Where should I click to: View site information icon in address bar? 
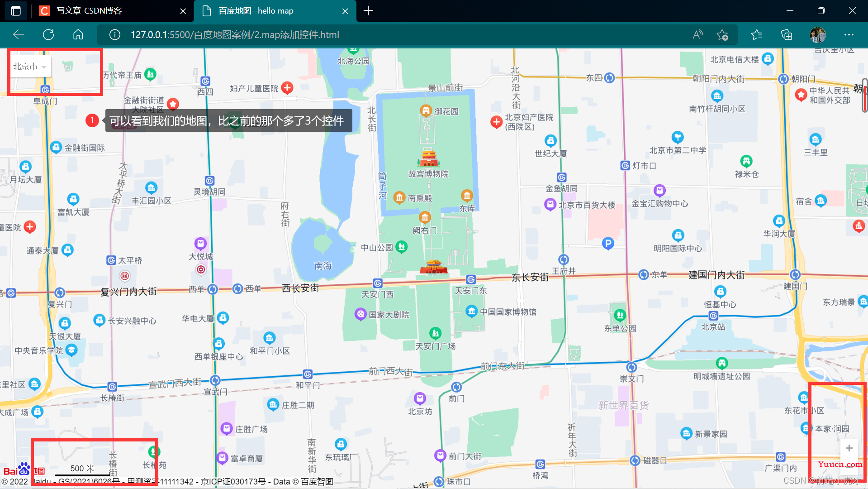115,35
